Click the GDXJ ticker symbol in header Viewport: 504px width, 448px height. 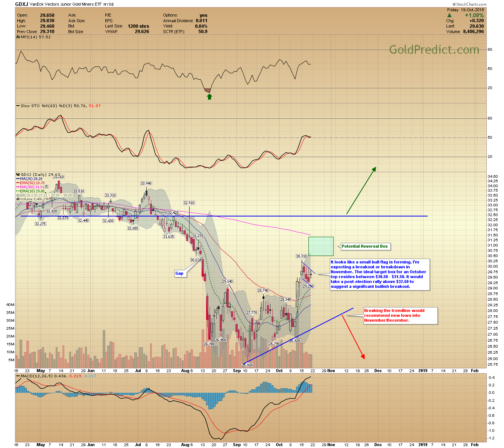(21, 4)
